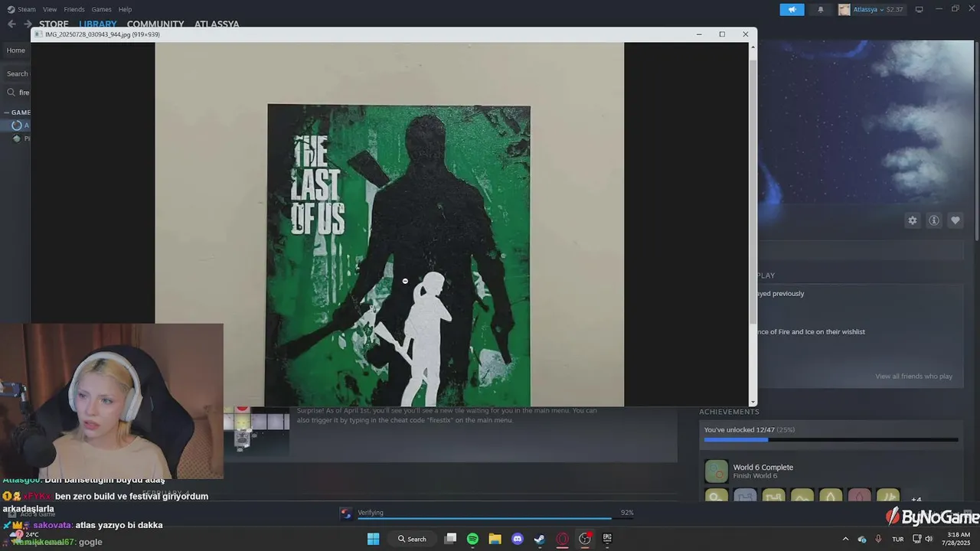
Task: Click the World 6 Complete achievement title
Action: 763,468
